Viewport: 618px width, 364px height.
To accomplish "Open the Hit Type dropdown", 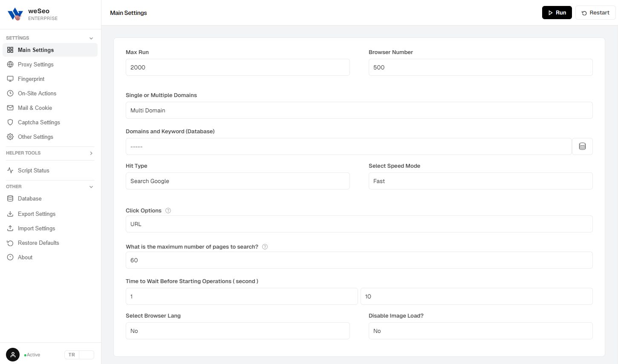I will tap(237, 181).
